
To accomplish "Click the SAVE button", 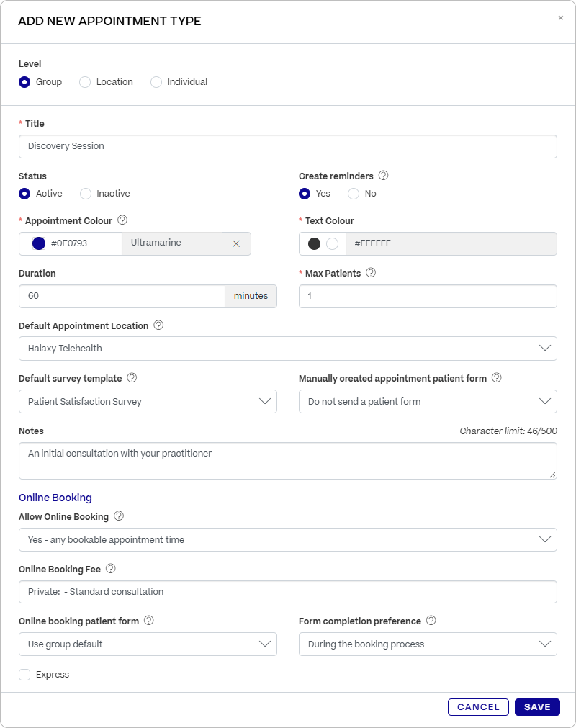I will click(537, 707).
